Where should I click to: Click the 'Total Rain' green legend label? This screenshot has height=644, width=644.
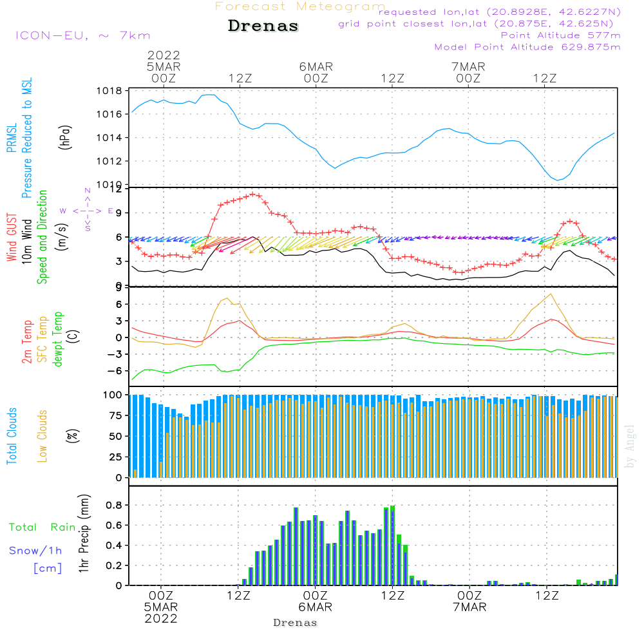click(42, 527)
